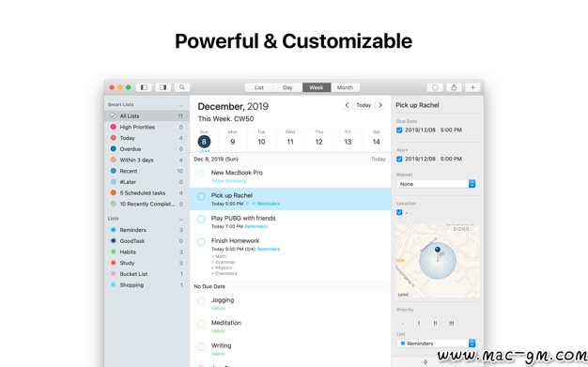The width and height of the screenshot is (588, 367).
Task: Set priority to triple exclamation marks
Action: coord(452,323)
